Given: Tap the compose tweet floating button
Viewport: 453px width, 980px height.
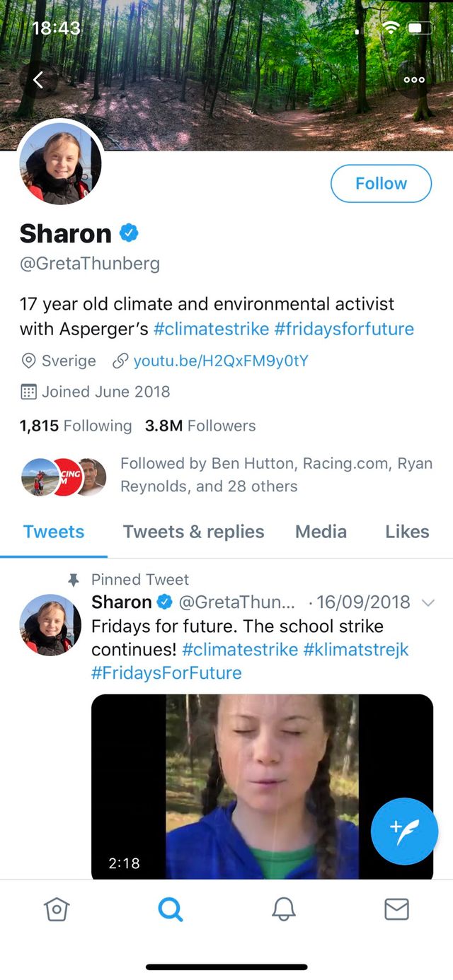Looking at the screenshot, I should (404, 831).
